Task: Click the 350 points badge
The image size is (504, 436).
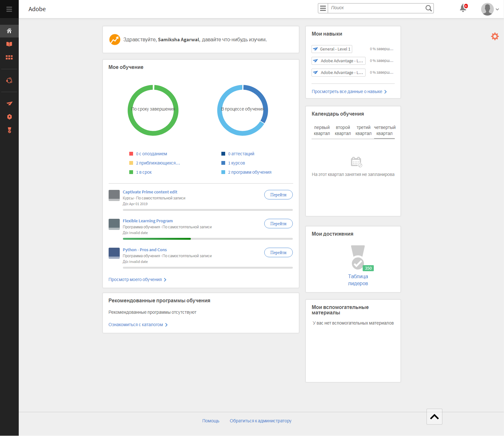Action: [x=368, y=268]
